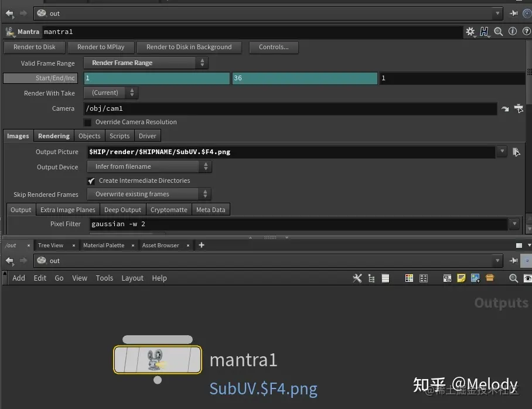
Task: Switch to the Rendering tab
Action: [x=53, y=136]
